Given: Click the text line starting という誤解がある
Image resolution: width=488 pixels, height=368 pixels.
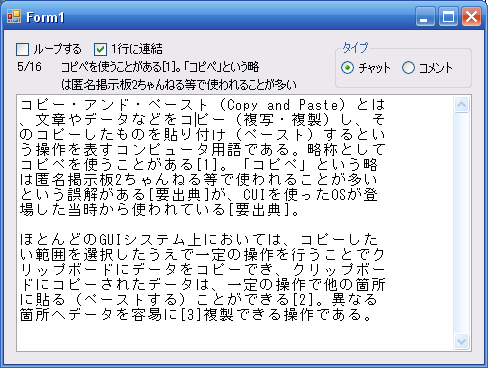Looking at the screenshot, I should click(199, 195).
